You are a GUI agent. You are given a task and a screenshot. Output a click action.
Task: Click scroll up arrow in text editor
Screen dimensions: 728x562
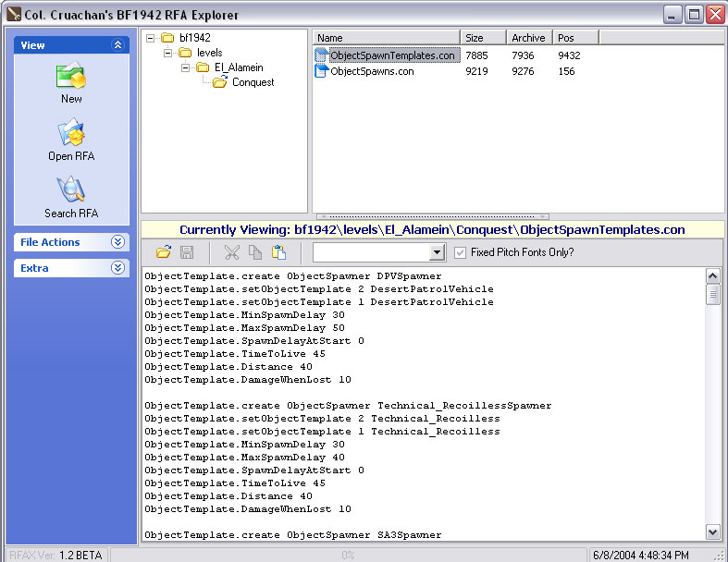(712, 276)
